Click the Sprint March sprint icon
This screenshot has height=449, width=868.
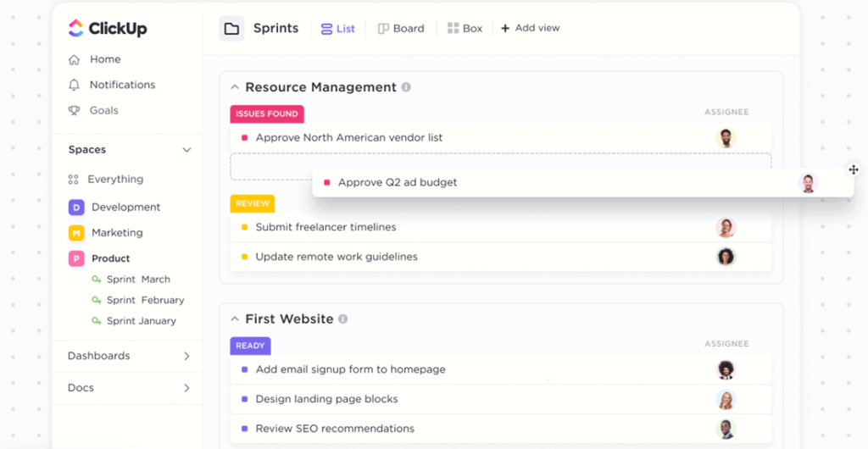(x=97, y=280)
